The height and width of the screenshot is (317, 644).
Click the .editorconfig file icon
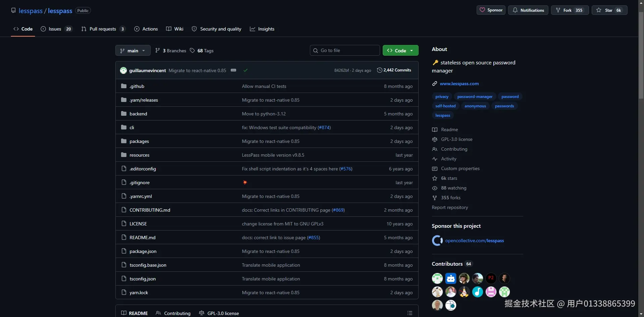124,168
